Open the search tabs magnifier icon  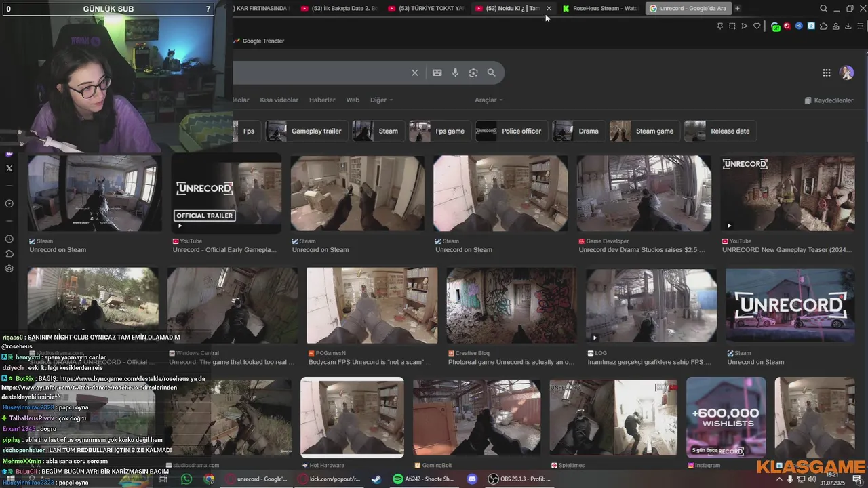coord(823,8)
